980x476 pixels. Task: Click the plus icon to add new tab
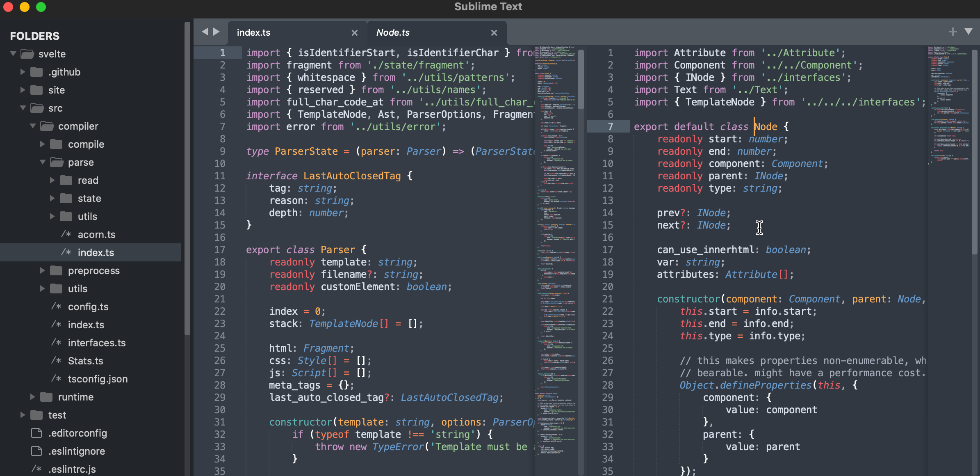(953, 32)
